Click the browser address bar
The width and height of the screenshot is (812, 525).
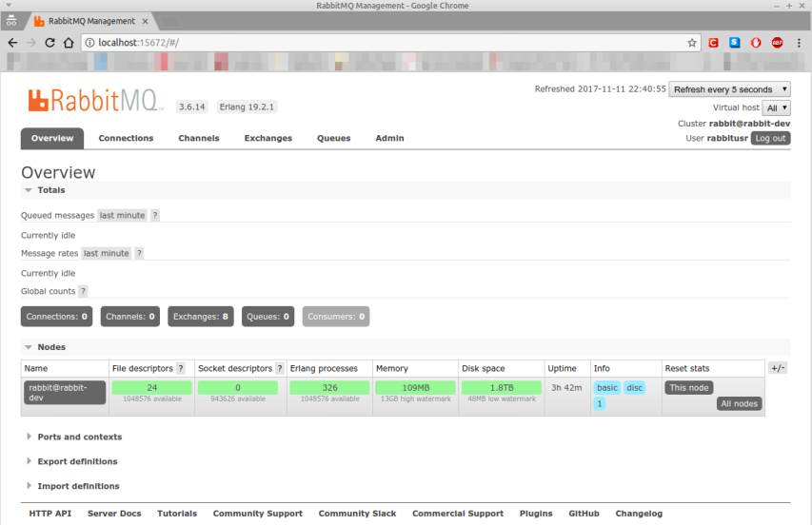381,43
